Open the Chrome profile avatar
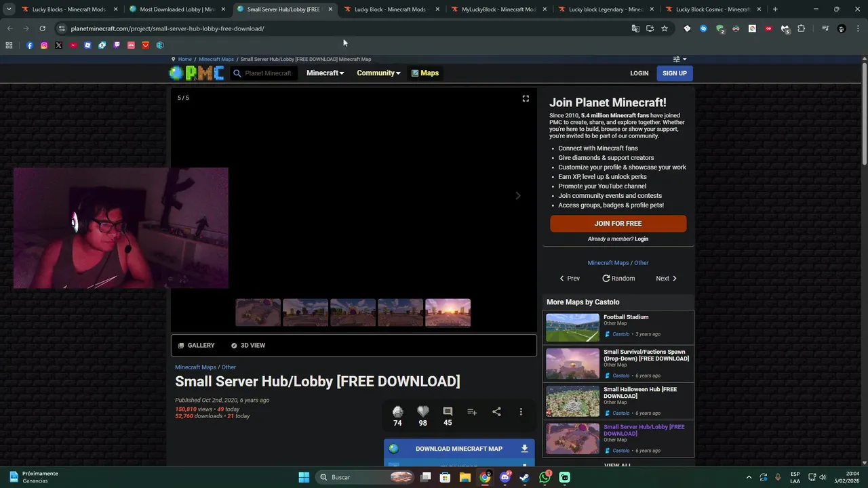 point(842,28)
